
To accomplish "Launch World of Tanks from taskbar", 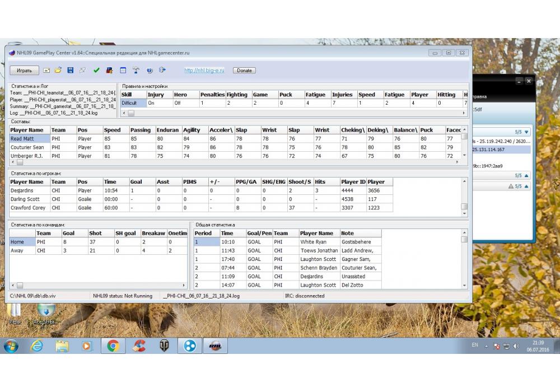I will [x=164, y=346].
